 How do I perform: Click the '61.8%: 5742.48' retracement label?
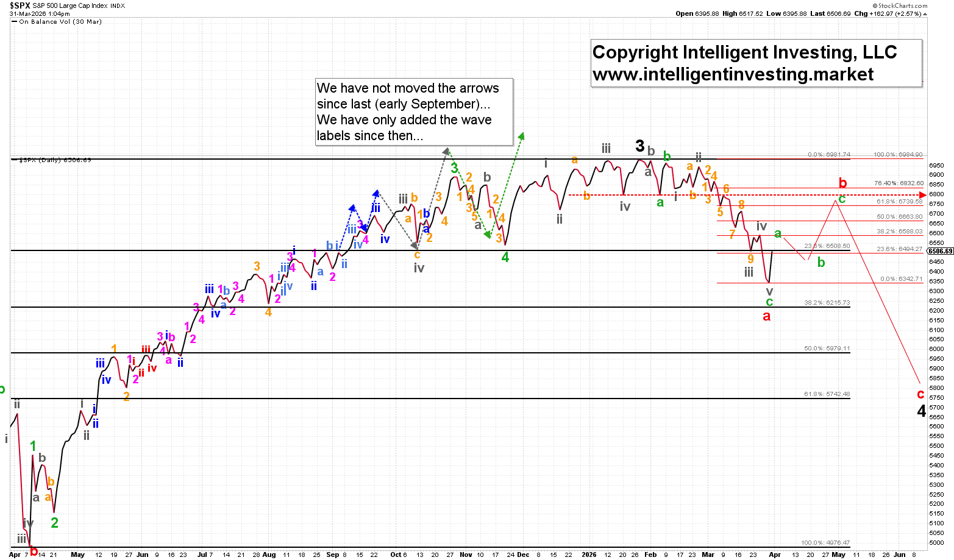click(x=827, y=394)
